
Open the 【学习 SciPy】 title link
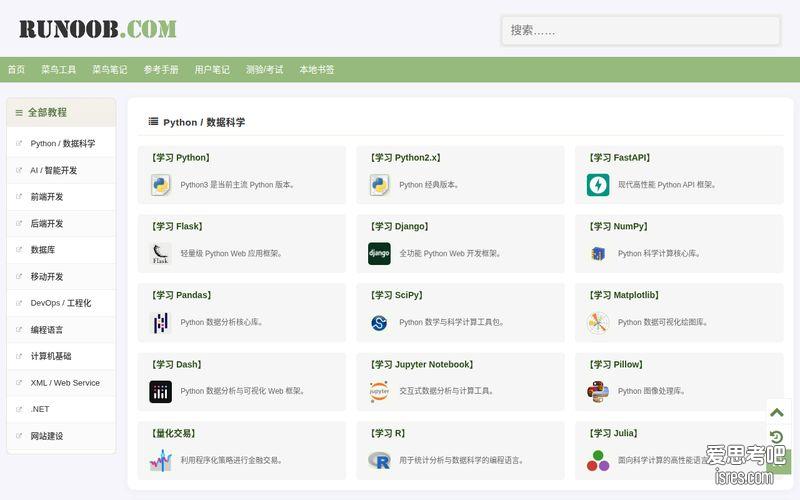pyautogui.click(x=396, y=295)
